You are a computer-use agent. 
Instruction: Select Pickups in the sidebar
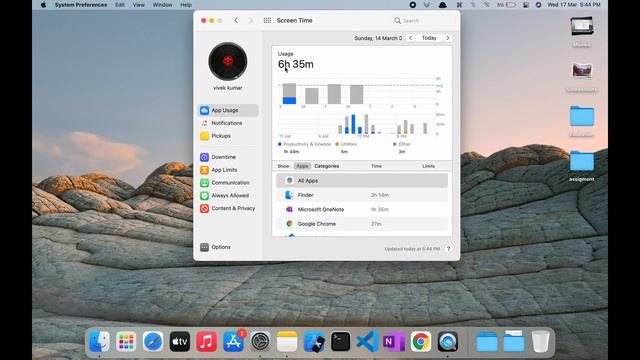click(221, 136)
